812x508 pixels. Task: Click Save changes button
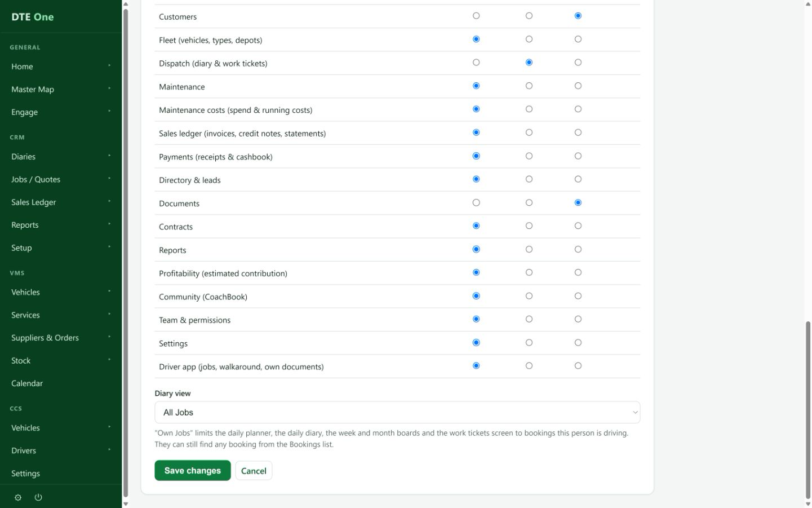pos(193,470)
